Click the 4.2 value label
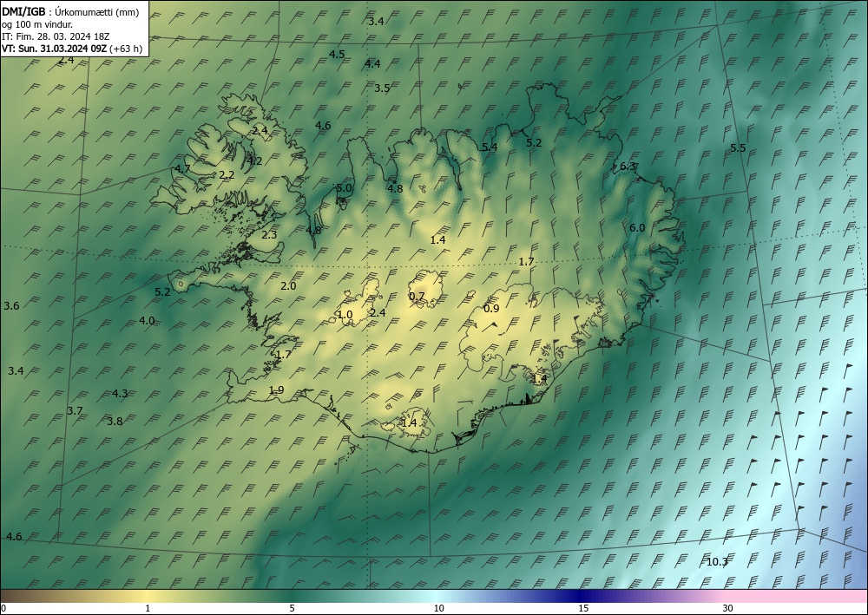This screenshot has width=868, height=615. click(x=254, y=161)
